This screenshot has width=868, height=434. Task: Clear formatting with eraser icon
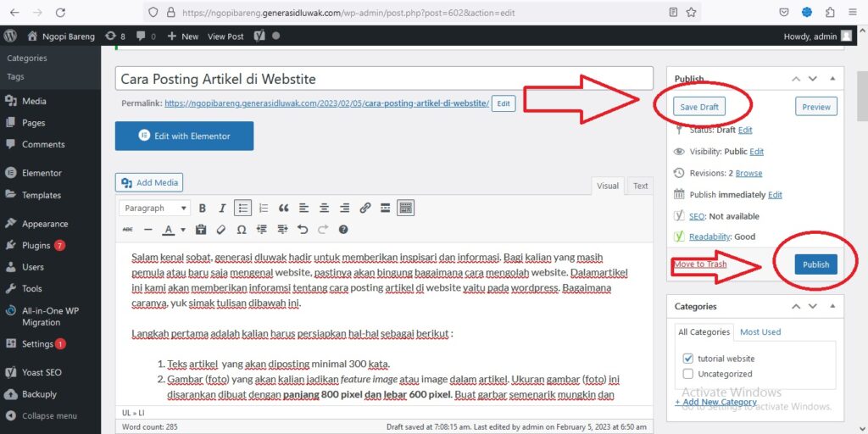221,229
